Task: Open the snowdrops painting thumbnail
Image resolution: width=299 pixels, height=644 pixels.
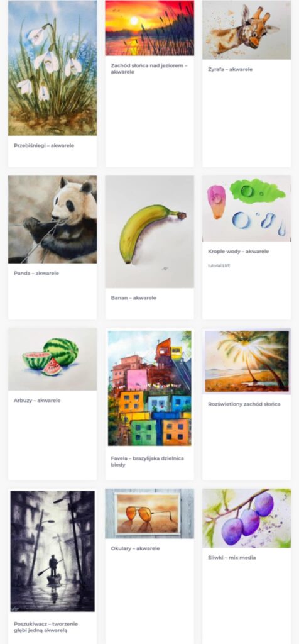Action: 53,68
